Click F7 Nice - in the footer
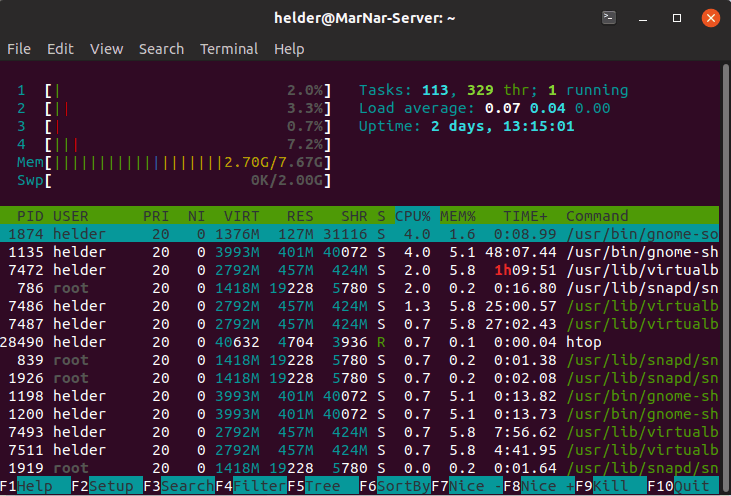Viewport: 731px width, 496px height. coord(467,486)
